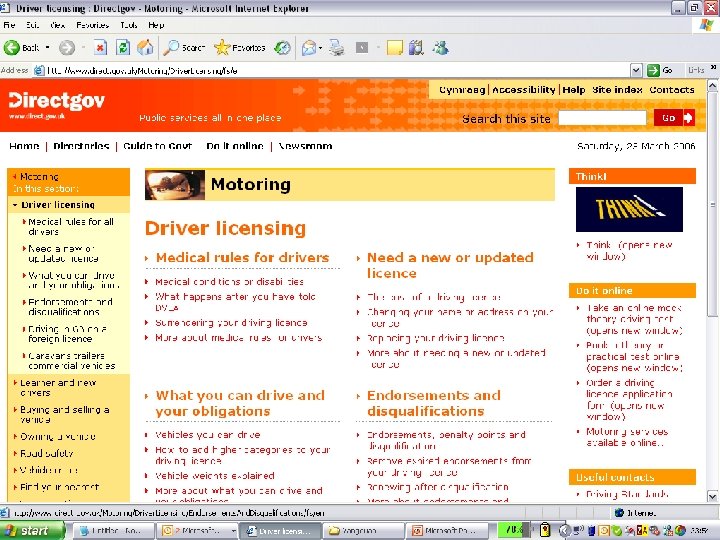This screenshot has height=540, width=720.
Task: Expand Owning a vehicle sidebar section
Action: [x=15, y=436]
